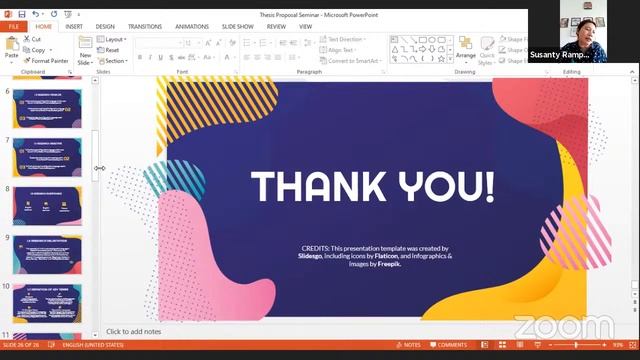The image size is (640, 360).
Task: Select the Rectangle shape in gallery
Action: (x=423, y=40)
